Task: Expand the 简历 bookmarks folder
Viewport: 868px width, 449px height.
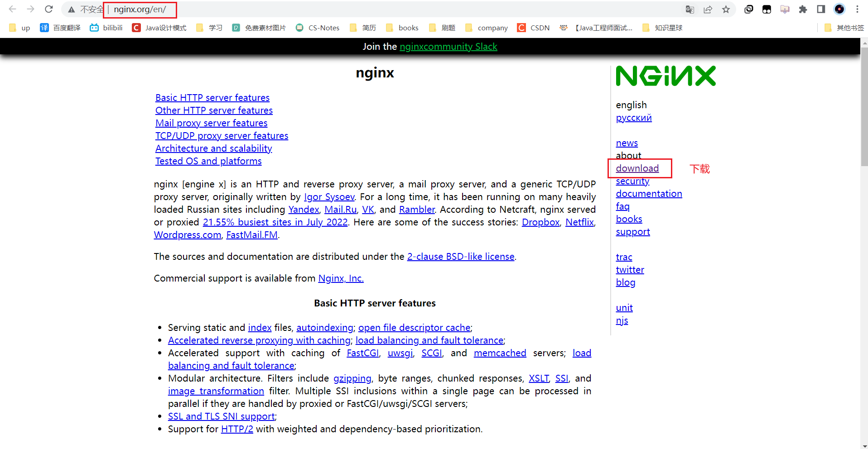Action: click(x=362, y=28)
